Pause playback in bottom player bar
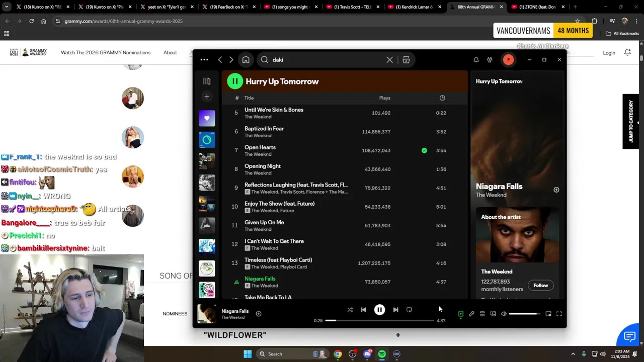Image resolution: width=644 pixels, height=362 pixels. click(x=379, y=310)
